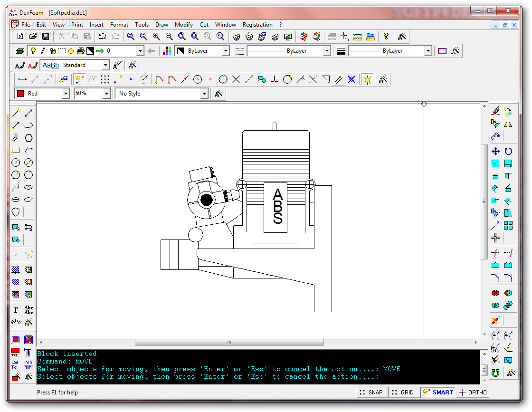
Task: Click the Inch mm units button
Action: tap(28, 365)
